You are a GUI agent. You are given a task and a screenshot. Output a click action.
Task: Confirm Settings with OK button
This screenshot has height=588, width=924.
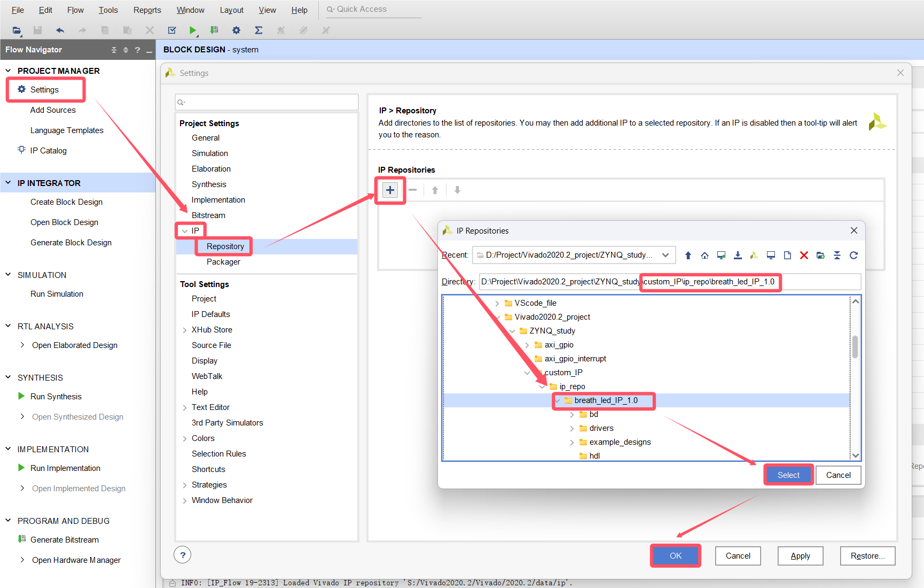[676, 556]
